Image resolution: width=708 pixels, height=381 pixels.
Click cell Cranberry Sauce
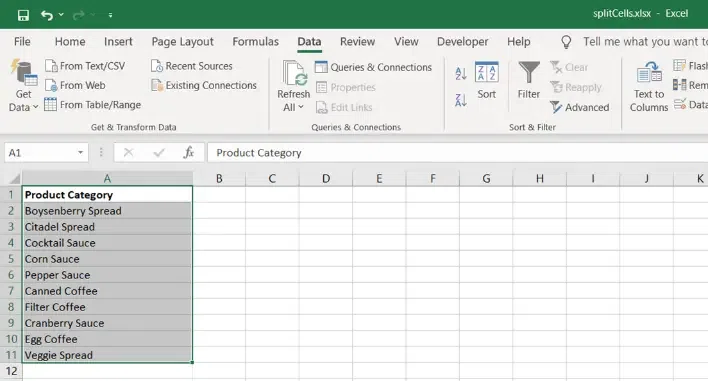(x=107, y=323)
